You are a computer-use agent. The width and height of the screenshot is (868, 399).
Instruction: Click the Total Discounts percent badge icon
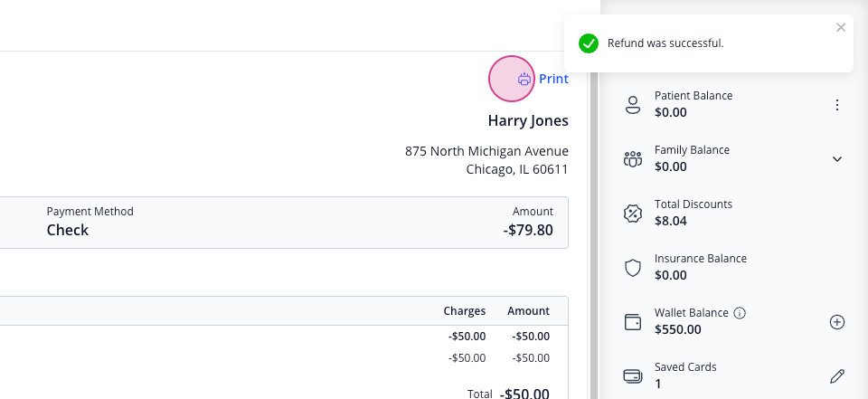632,214
